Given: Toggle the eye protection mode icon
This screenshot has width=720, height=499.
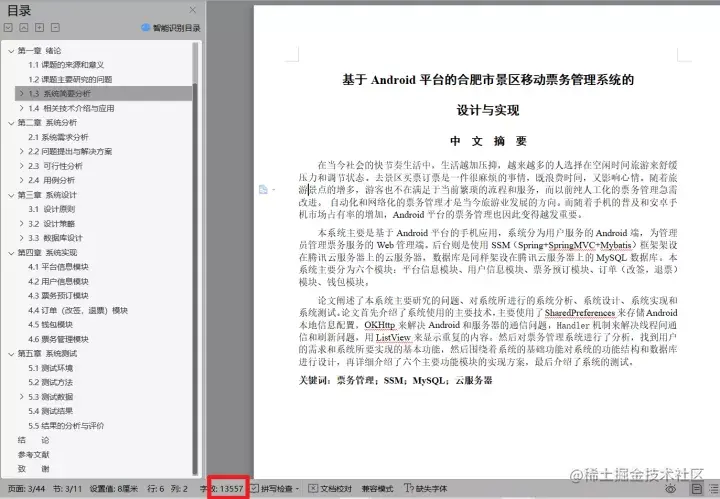Looking at the screenshot, I should click(x=671, y=489).
